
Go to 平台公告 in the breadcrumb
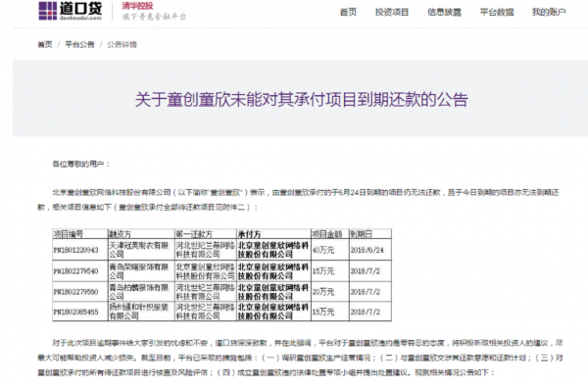pos(79,45)
